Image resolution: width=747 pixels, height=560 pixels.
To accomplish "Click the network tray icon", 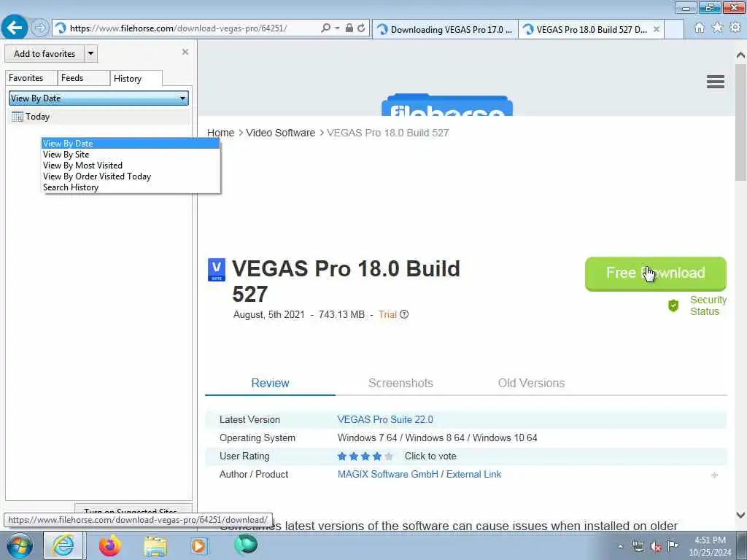I will tap(638, 547).
